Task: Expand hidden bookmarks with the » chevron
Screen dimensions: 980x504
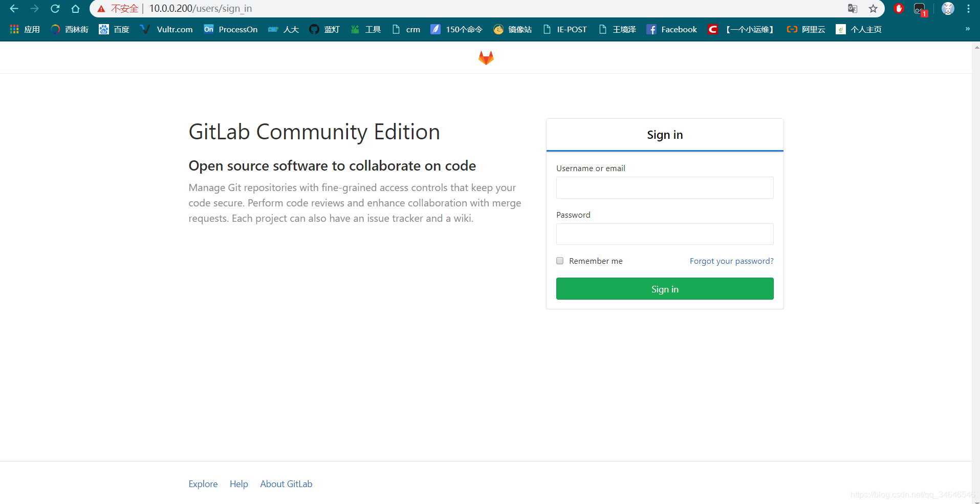Action: [x=968, y=29]
